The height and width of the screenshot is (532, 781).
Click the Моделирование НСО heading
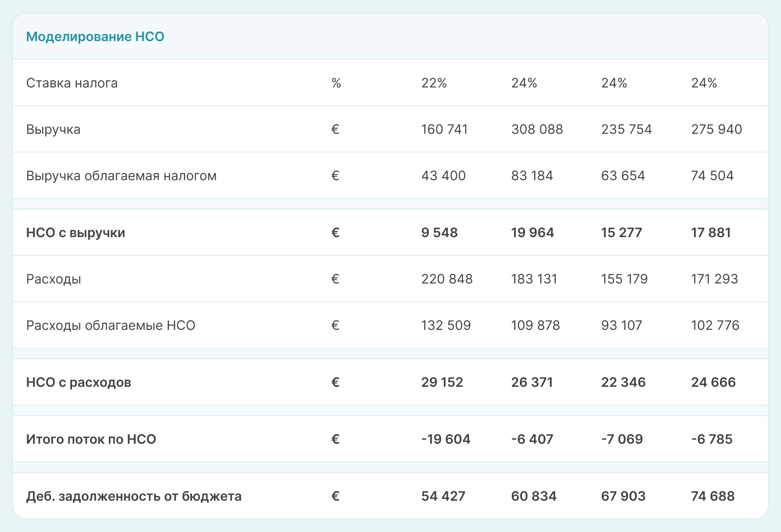coord(95,37)
